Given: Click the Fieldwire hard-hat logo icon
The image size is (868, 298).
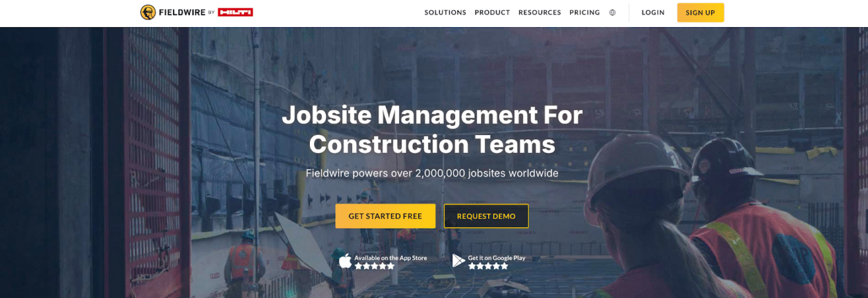Looking at the screenshot, I should click(148, 12).
